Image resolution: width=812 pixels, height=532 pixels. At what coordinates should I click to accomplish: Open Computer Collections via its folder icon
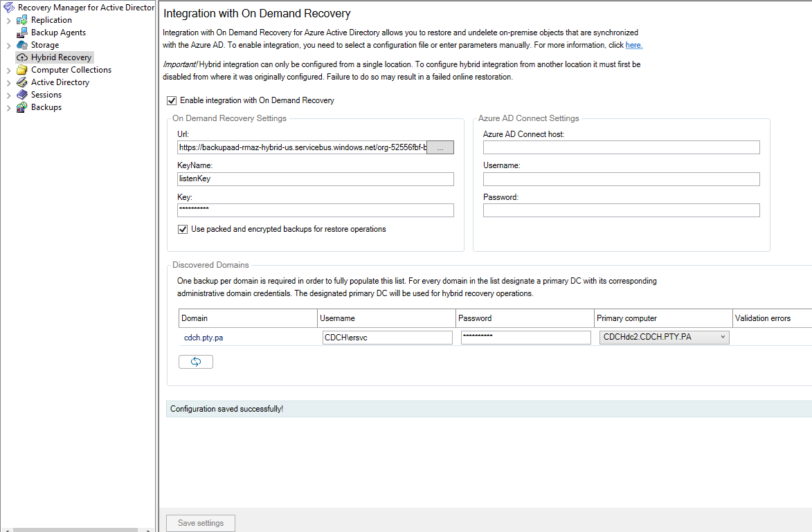[21, 69]
